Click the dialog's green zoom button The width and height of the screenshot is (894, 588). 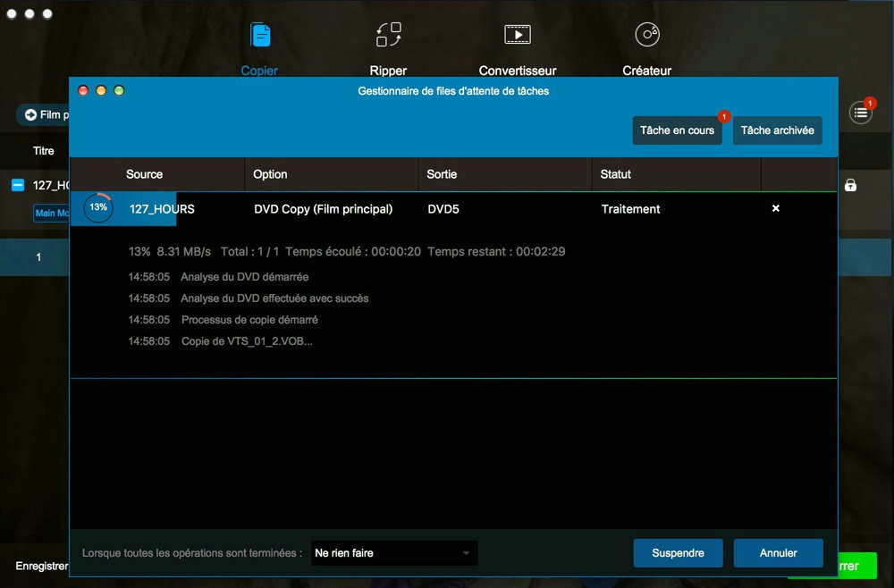[119, 90]
